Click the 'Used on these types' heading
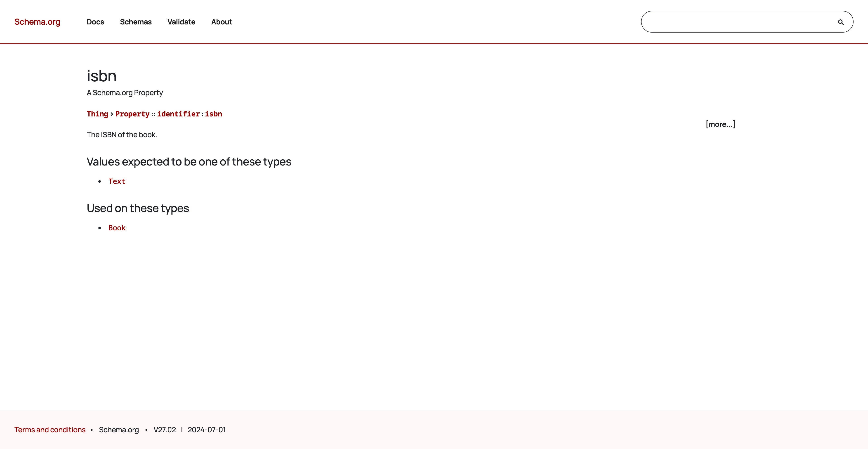Image resolution: width=868 pixels, height=449 pixels. (137, 208)
